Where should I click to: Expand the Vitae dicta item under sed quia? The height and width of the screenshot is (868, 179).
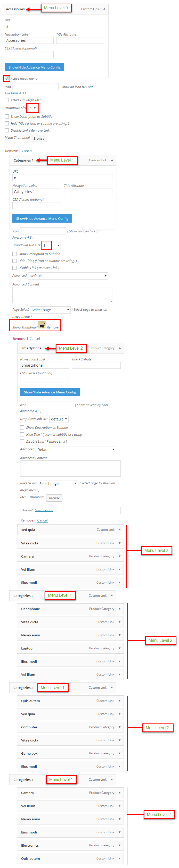point(120,543)
